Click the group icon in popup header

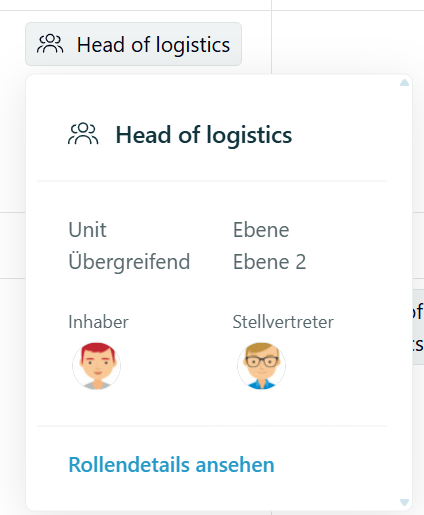(83, 134)
